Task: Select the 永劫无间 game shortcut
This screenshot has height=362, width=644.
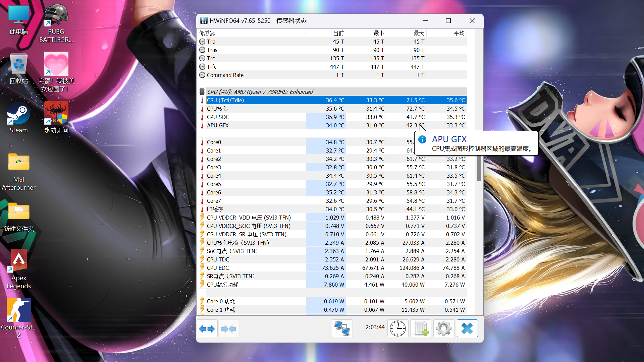Action: click(x=56, y=118)
